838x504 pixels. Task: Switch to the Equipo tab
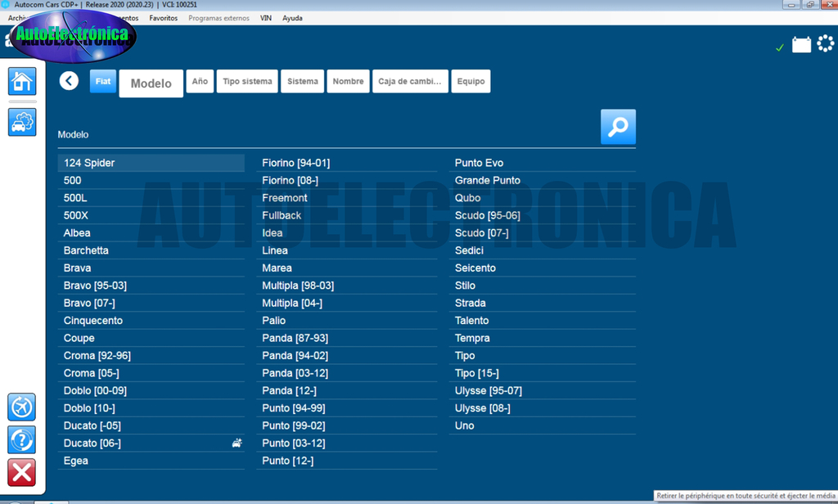click(x=471, y=81)
